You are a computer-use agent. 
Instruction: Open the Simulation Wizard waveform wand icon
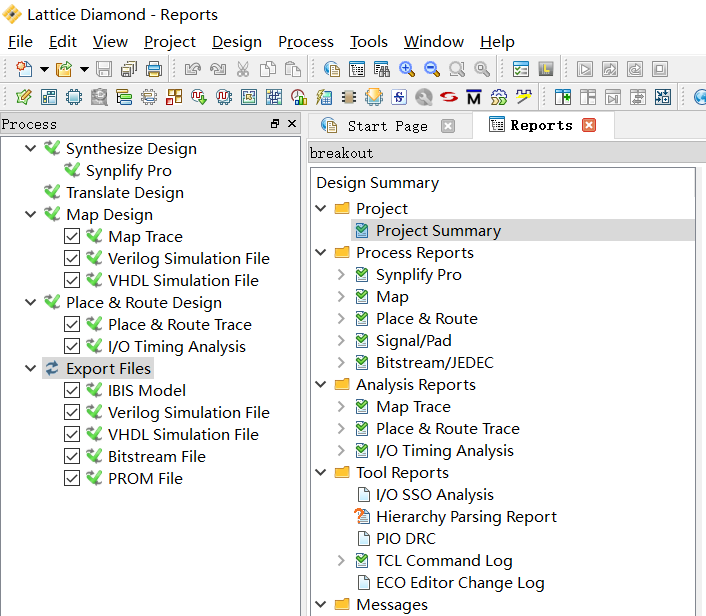click(x=524, y=97)
